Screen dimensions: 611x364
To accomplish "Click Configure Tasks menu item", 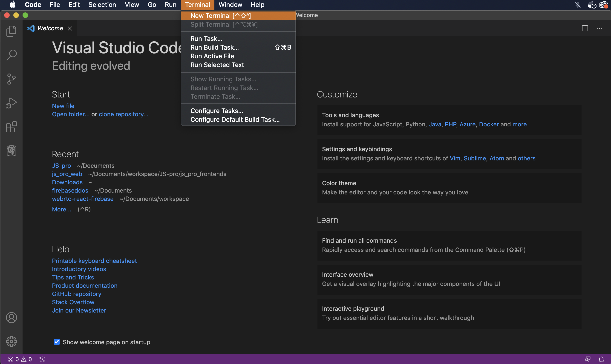I will [216, 111].
